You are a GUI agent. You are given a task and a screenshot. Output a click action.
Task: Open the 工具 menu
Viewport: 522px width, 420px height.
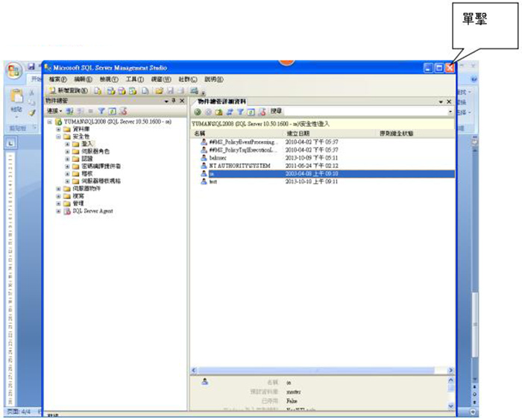coord(134,79)
